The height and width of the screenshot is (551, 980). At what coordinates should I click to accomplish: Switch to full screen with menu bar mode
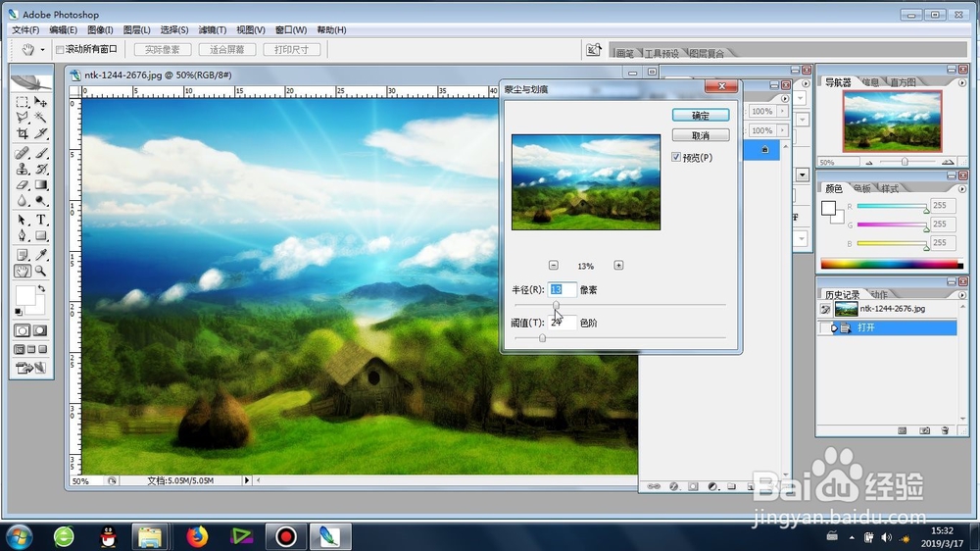click(x=31, y=350)
